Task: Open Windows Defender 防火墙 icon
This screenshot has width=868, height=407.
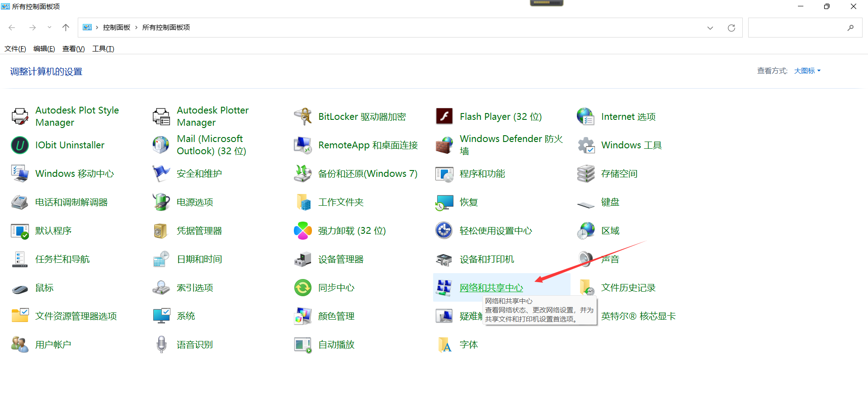Action: [444, 145]
